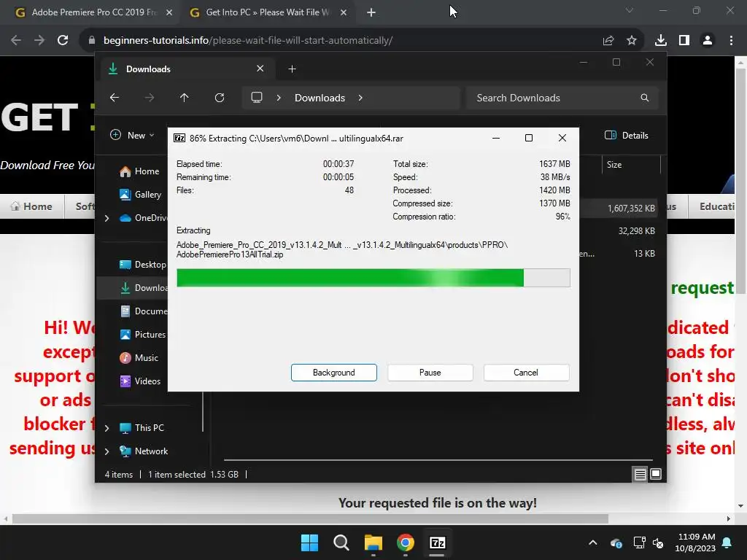This screenshot has height=560, width=747.
Task: Click the 7z icon in dialog title
Action: [179, 138]
